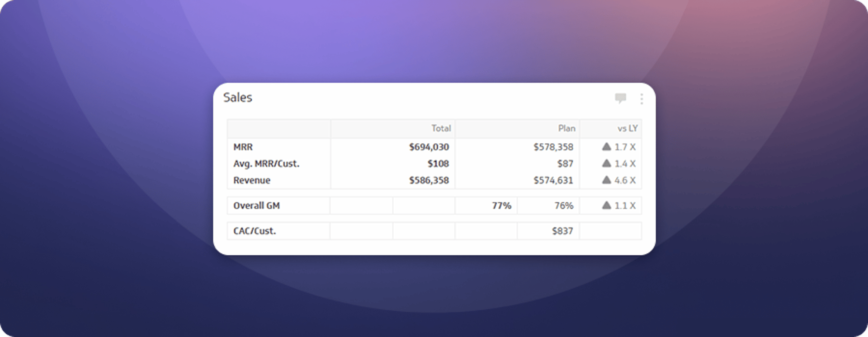Open the options menu of the Sales widget
868x337 pixels.
pos(641,98)
